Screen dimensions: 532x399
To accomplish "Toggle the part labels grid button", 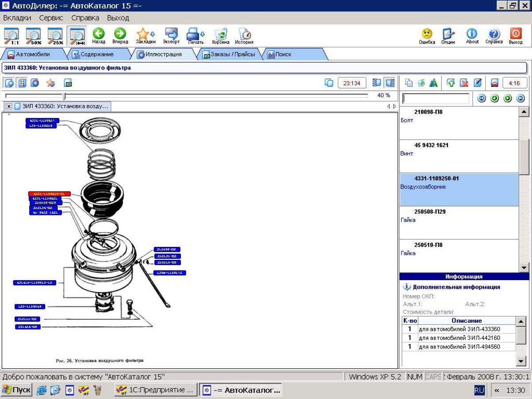I will tap(22, 83).
